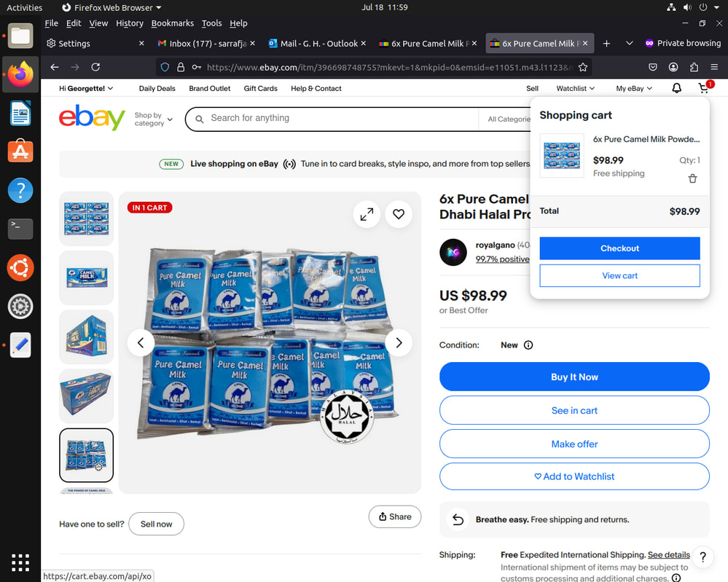
Task: Click the site padlock security icon
Action: 181,67
